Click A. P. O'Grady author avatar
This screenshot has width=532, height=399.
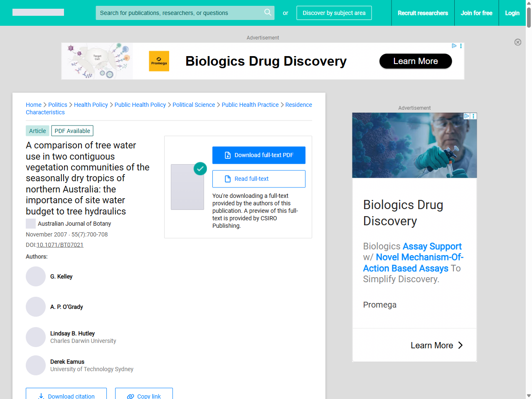click(36, 307)
